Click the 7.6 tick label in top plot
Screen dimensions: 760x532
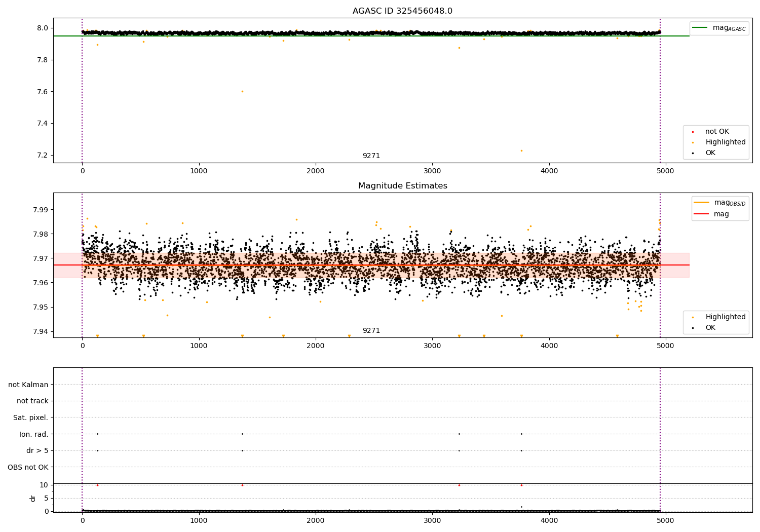43,92
